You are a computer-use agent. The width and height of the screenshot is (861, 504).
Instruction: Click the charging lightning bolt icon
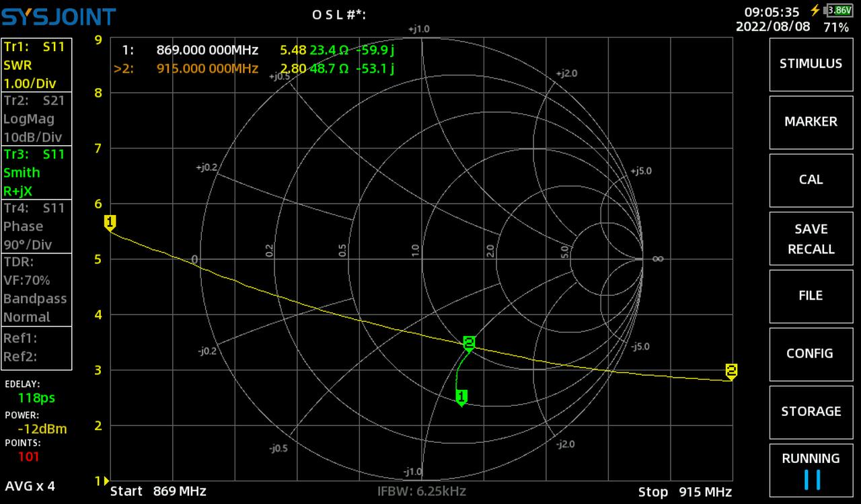815,10
